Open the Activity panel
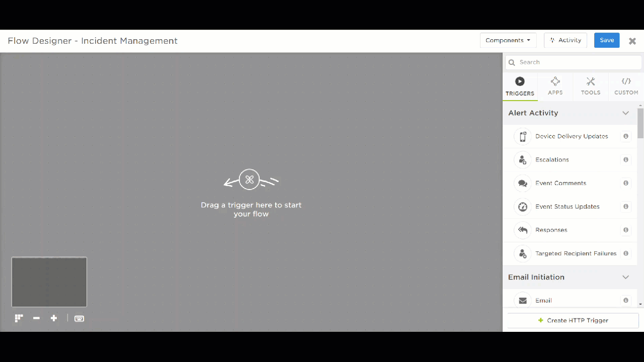This screenshot has height=362, width=644. [566, 40]
